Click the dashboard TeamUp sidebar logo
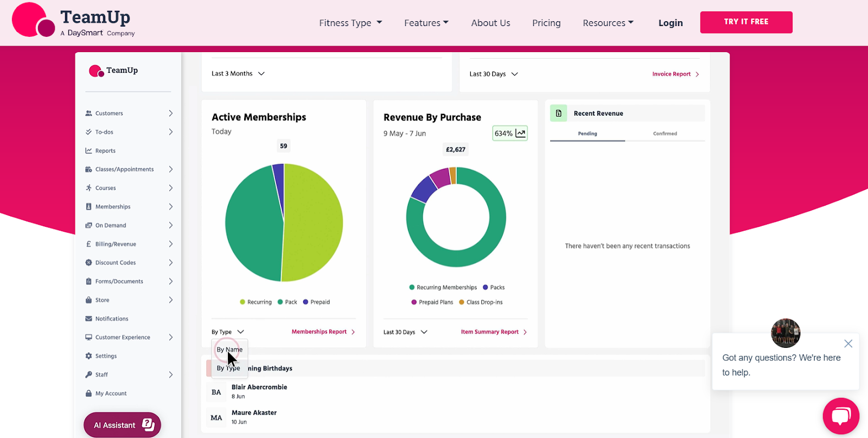This screenshot has height=438, width=868. tap(113, 71)
